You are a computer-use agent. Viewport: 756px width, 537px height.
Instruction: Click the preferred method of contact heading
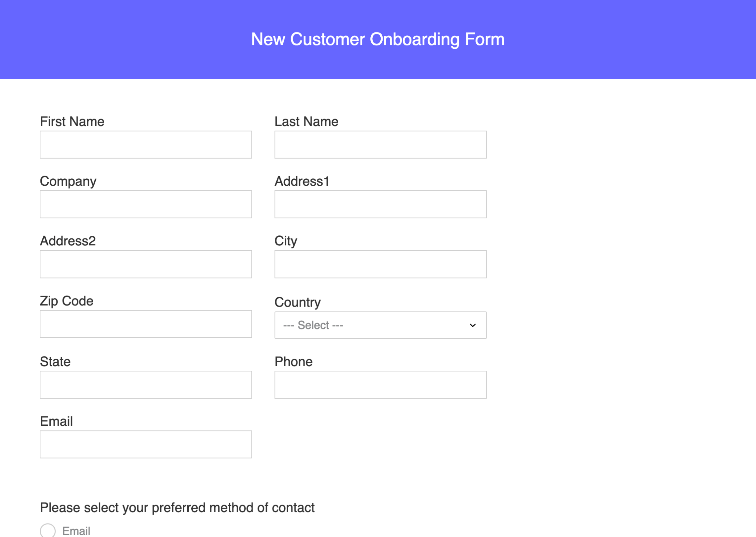[177, 507]
